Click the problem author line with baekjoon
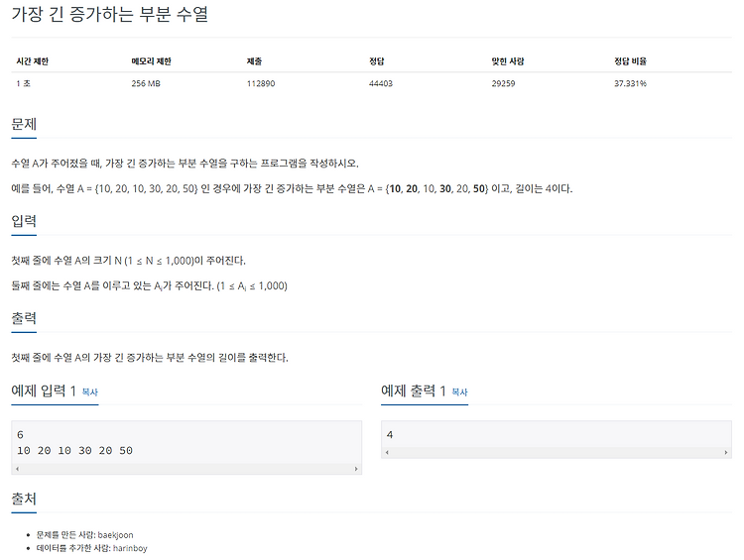This screenshot has height=560, width=744. (x=85, y=535)
